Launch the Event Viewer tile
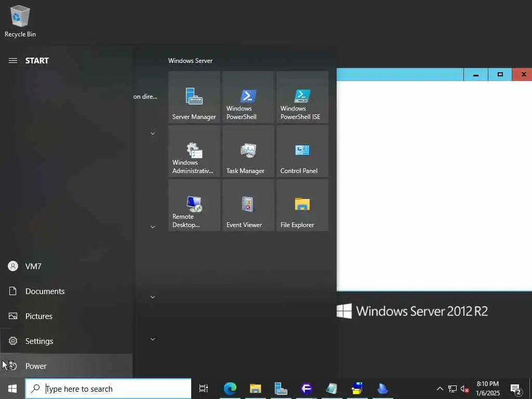 point(248,205)
